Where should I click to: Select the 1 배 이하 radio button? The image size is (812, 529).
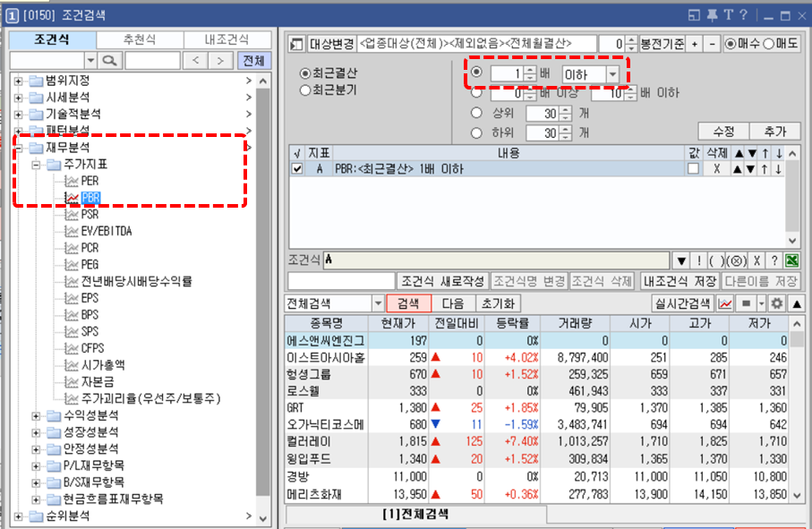pyautogui.click(x=476, y=73)
